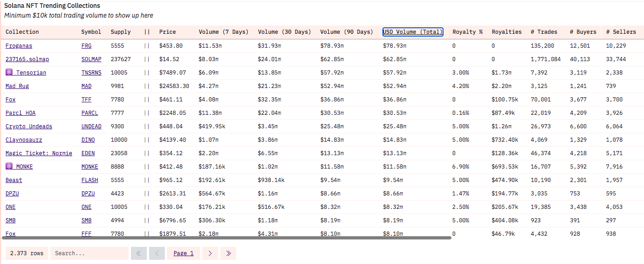Screen dimensions: 644x264
Task: Click the SOLMAP symbol link
Action: (x=91, y=59)
